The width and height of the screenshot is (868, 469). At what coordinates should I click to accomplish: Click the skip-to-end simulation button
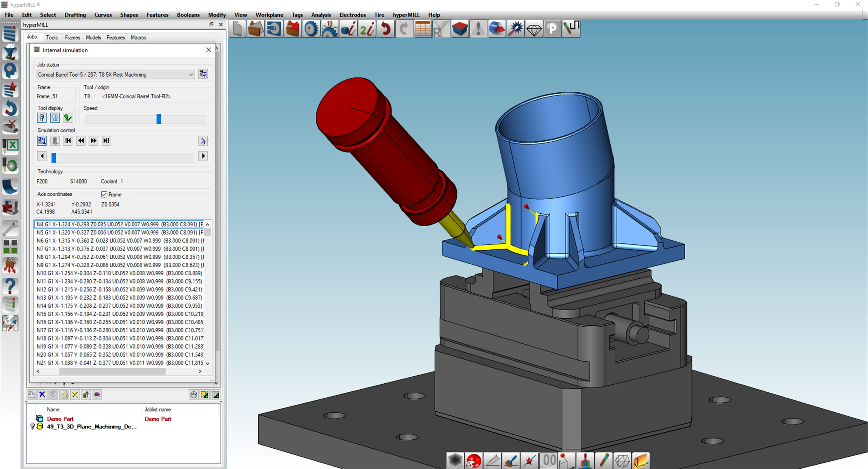pos(106,141)
